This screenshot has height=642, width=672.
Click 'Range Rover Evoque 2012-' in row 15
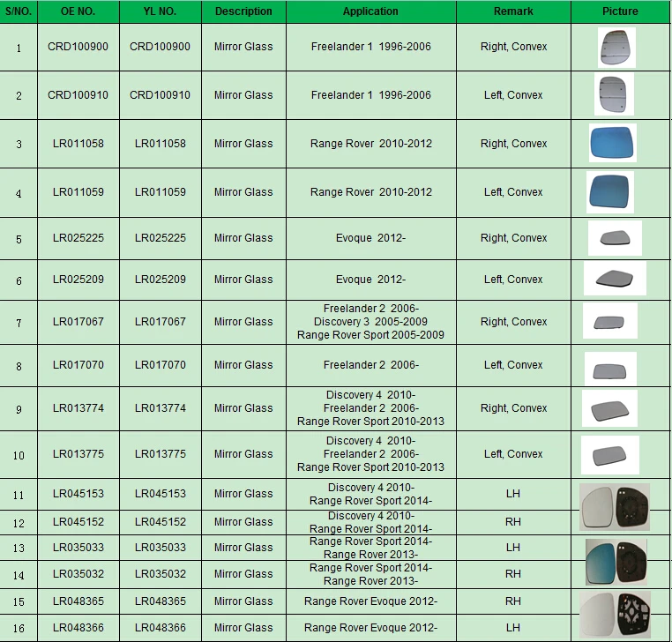tap(370, 601)
